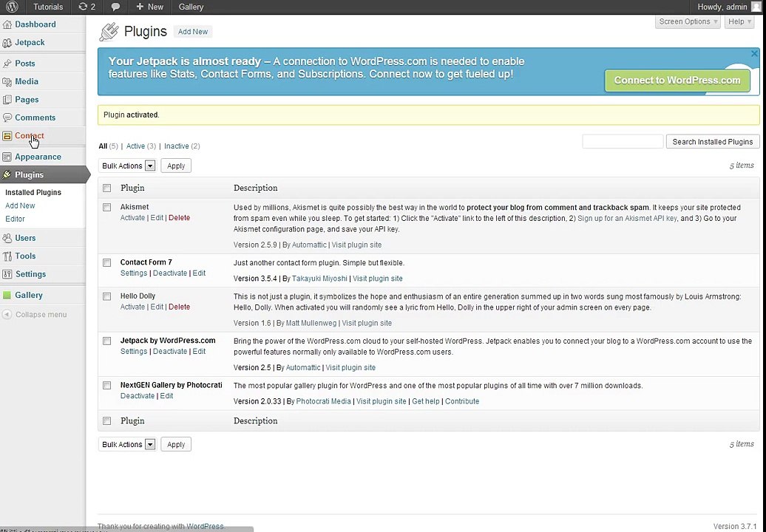The image size is (766, 532).
Task: Click the Settings sidebar icon
Action: pos(7,274)
